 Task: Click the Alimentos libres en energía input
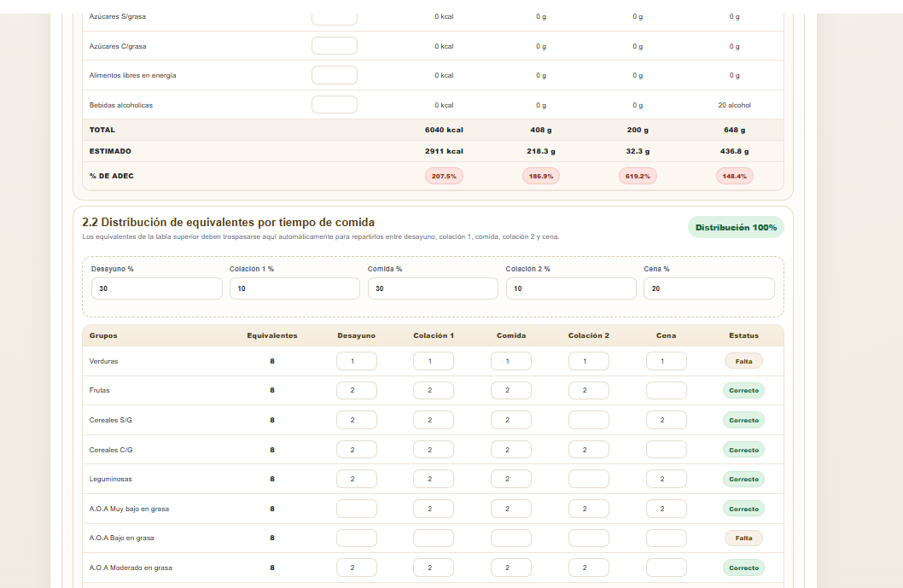[335, 75]
